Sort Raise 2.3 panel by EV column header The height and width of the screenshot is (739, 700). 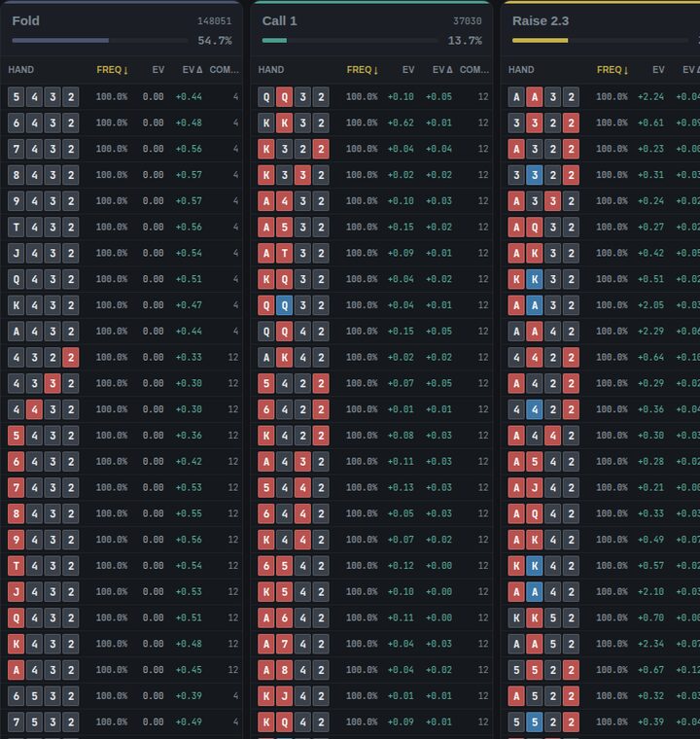[x=658, y=70]
